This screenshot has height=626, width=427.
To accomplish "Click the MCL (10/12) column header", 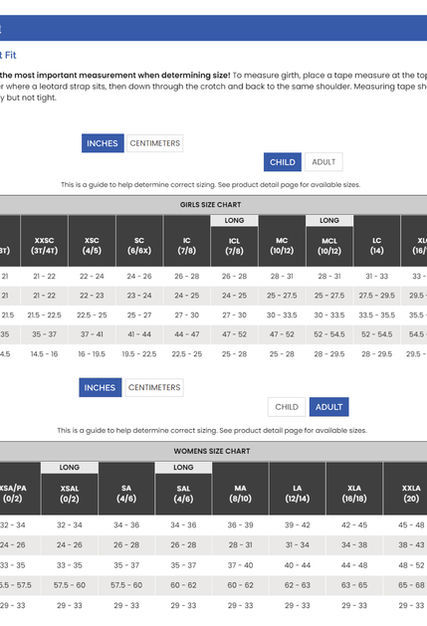I will [x=329, y=246].
